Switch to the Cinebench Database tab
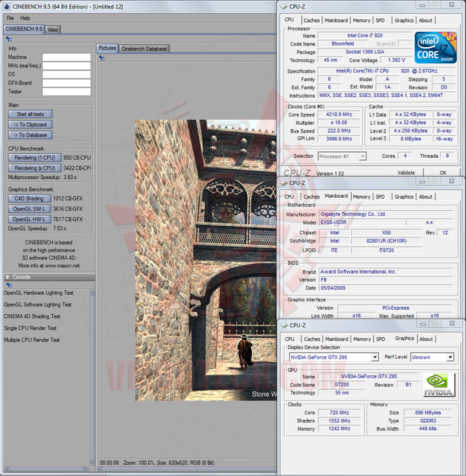Viewport: 466px width, 476px height. tap(144, 49)
